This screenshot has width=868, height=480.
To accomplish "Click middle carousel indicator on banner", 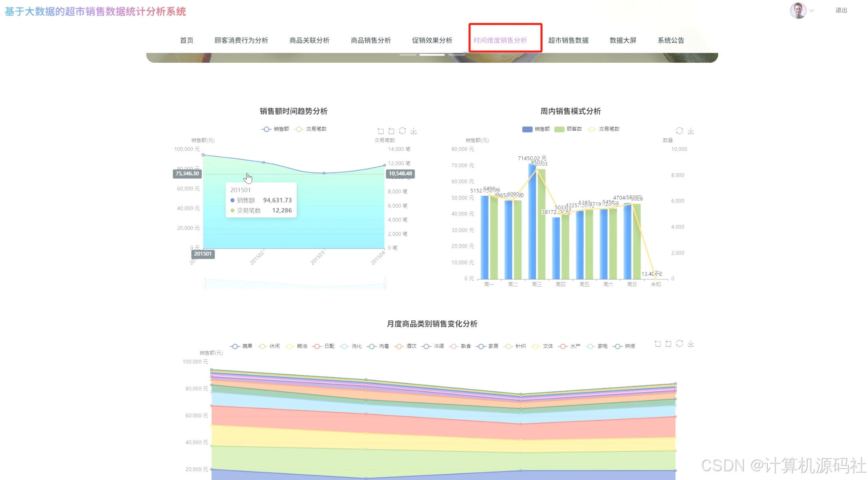I will 432,55.
